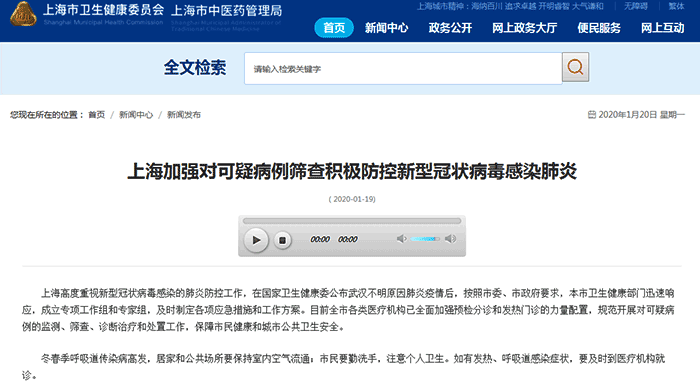Click the 无障碍 accessibility link

[x=636, y=6]
